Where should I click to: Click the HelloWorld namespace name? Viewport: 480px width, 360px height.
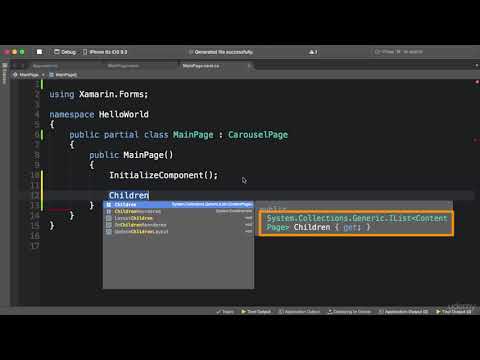[124, 114]
